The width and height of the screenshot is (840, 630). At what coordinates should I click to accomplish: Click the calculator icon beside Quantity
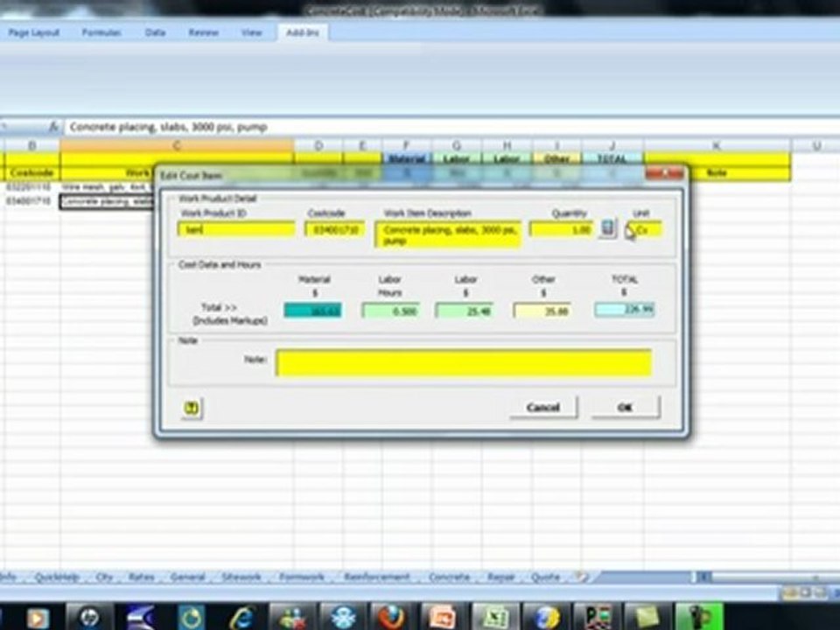607,228
